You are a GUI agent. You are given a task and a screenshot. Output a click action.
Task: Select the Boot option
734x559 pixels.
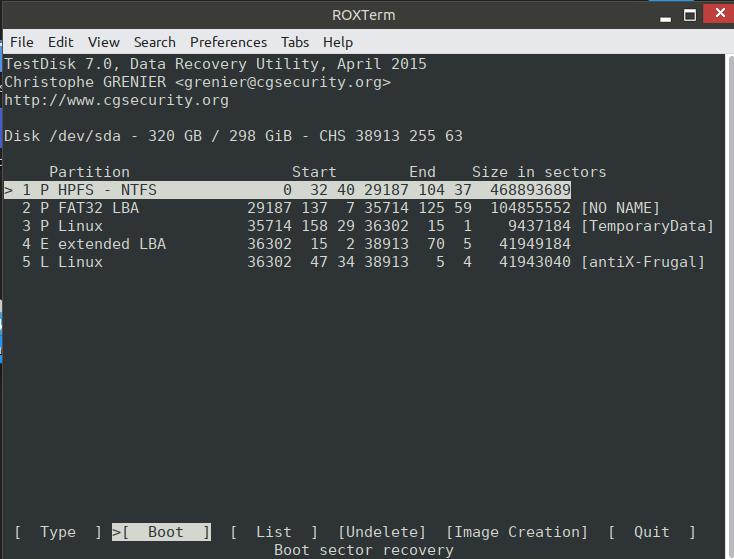[161, 532]
